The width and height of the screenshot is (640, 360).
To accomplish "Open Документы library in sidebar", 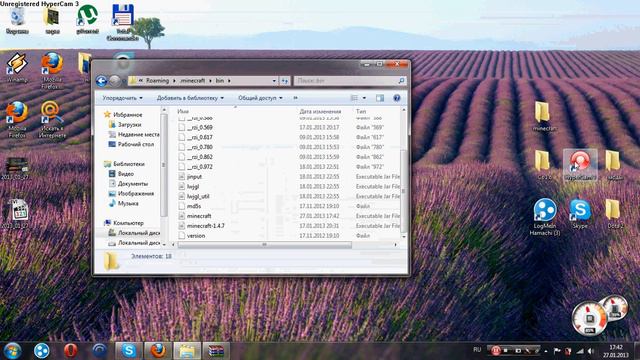I will (133, 184).
